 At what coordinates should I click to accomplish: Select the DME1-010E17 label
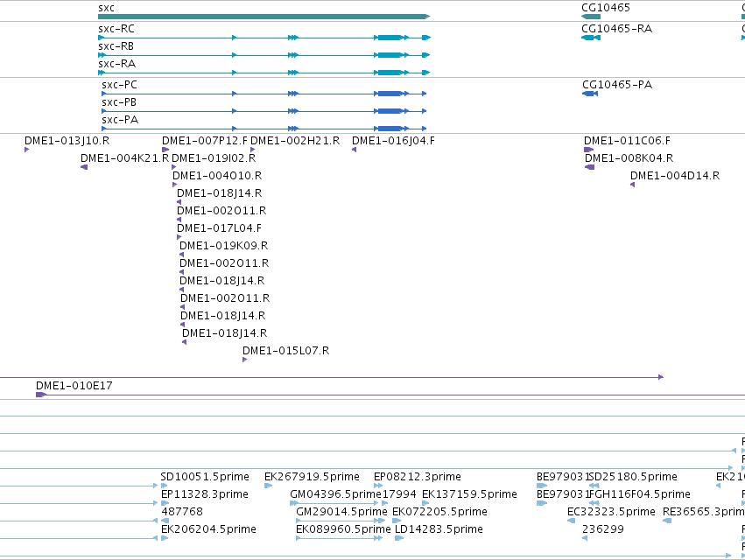[74, 386]
